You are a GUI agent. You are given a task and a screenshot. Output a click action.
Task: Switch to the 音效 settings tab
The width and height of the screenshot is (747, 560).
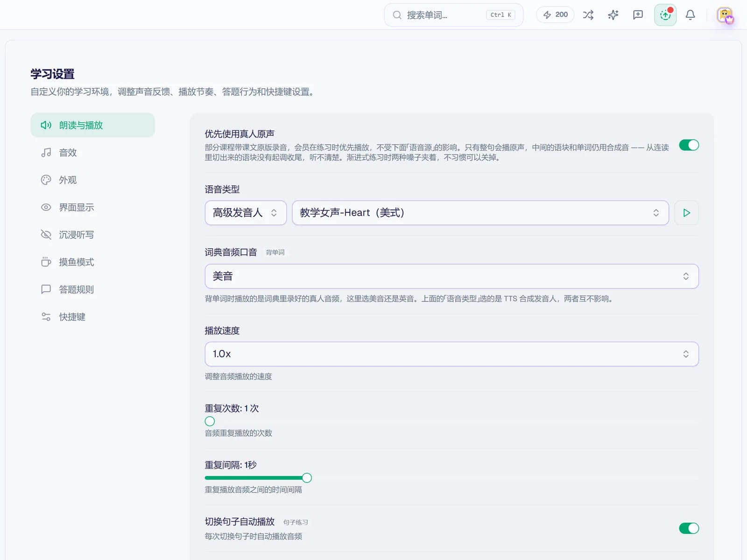pyautogui.click(x=92, y=153)
